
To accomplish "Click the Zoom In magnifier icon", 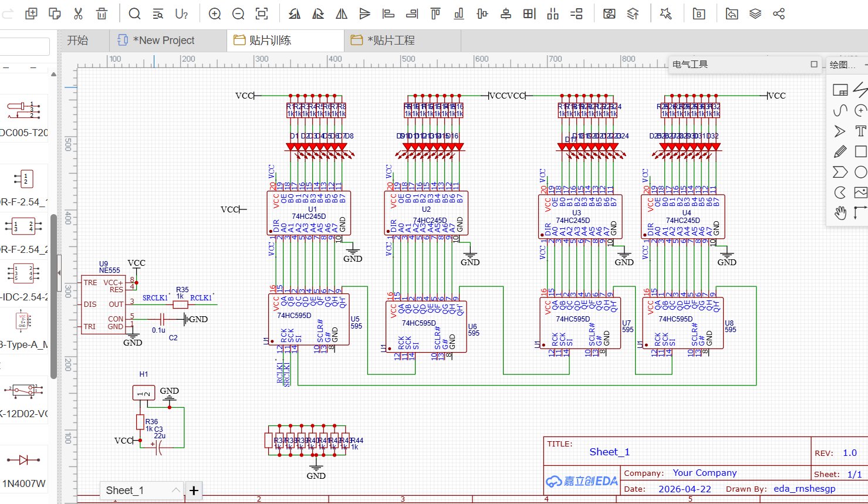I will (215, 13).
